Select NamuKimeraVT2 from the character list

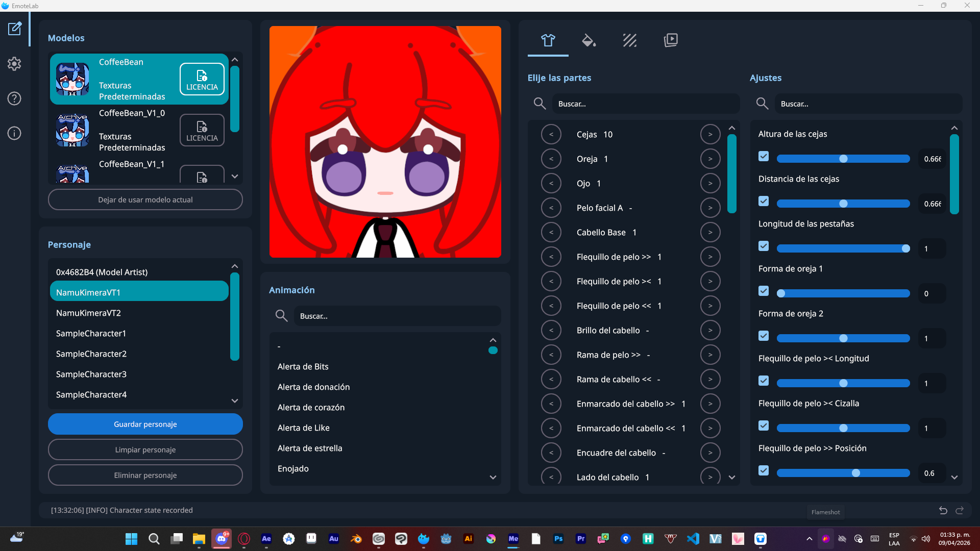coord(88,313)
